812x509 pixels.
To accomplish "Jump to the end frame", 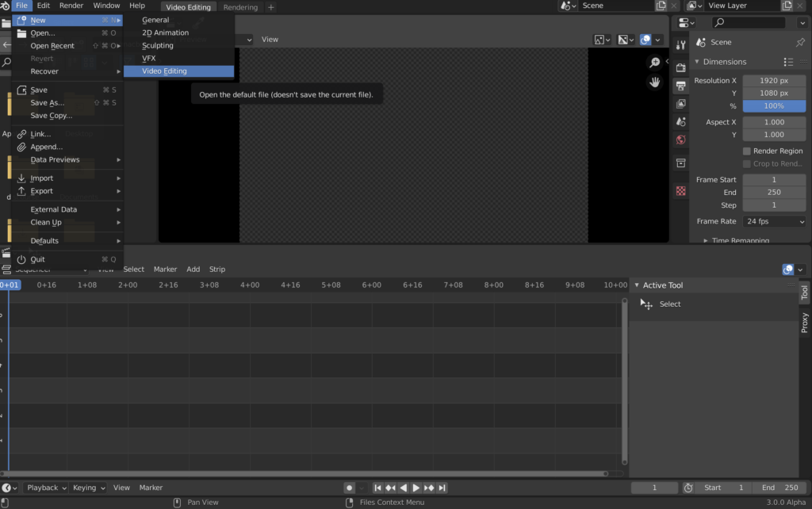I will click(x=442, y=488).
